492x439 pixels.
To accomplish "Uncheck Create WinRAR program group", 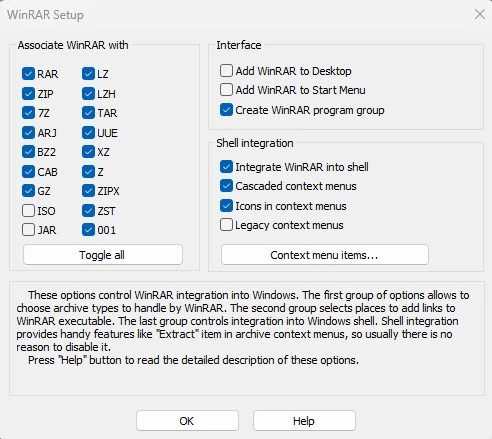I will pos(226,110).
